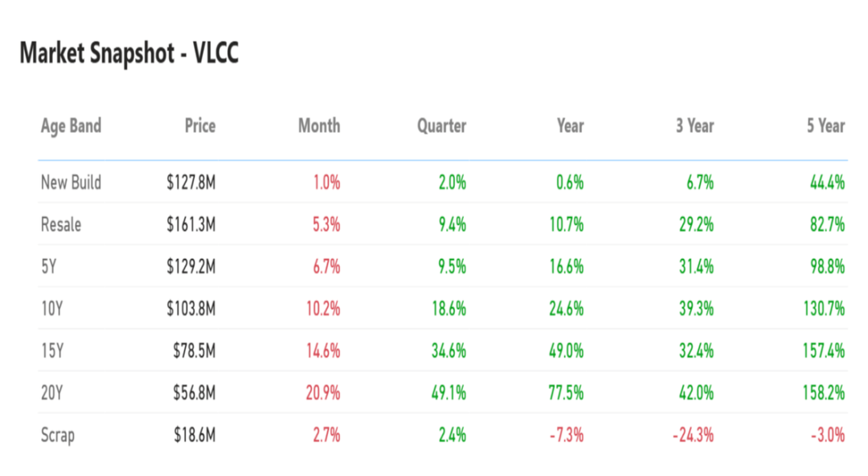Click the 3 Year column header
The height and width of the screenshot is (476, 868).
click(x=694, y=126)
